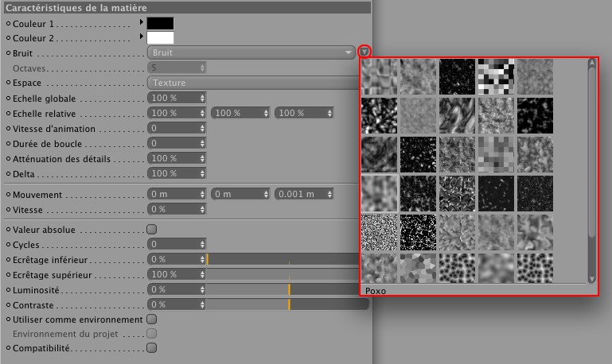Expand the Couleur 1 disclosure triangle
The image size is (612, 364).
(x=142, y=23)
